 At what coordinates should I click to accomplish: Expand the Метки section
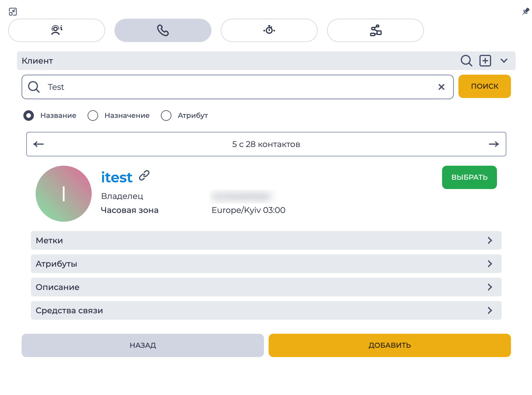[x=266, y=240]
